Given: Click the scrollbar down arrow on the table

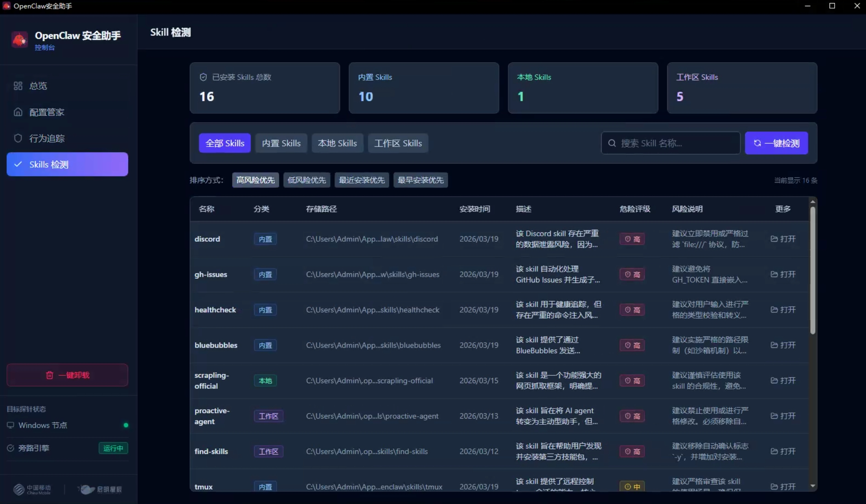Looking at the screenshot, I should (813, 485).
